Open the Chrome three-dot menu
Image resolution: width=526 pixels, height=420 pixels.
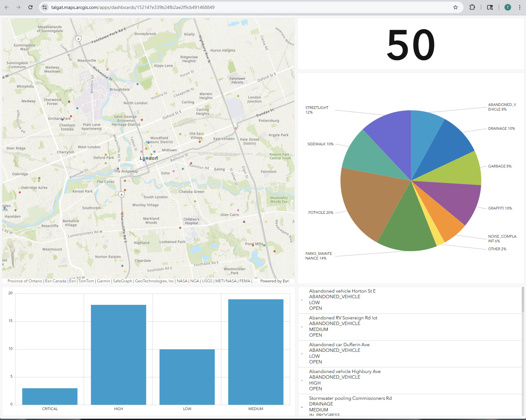pos(520,7)
